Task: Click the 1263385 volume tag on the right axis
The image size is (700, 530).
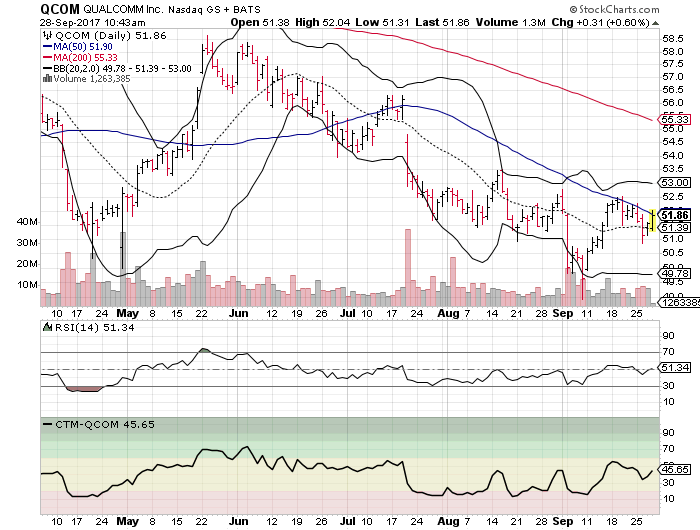Action: (679, 303)
